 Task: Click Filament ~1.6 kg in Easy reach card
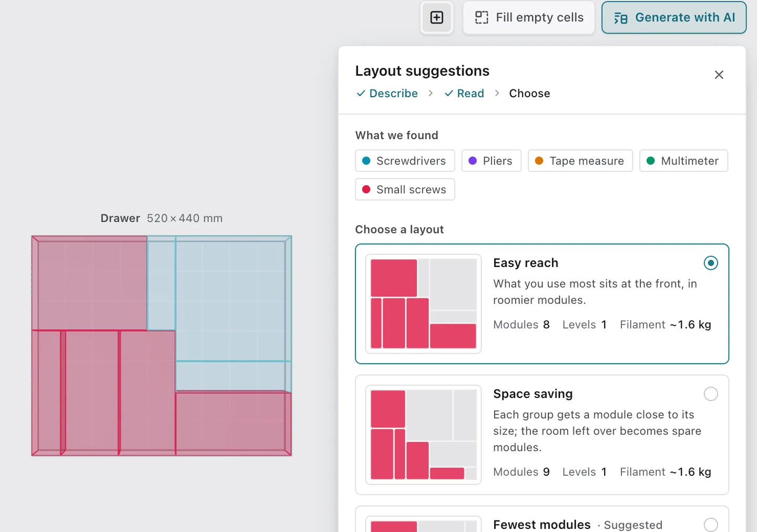666,325
